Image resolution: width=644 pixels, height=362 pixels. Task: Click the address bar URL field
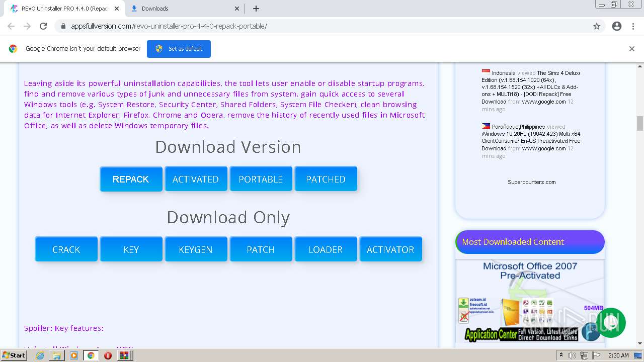point(322,26)
